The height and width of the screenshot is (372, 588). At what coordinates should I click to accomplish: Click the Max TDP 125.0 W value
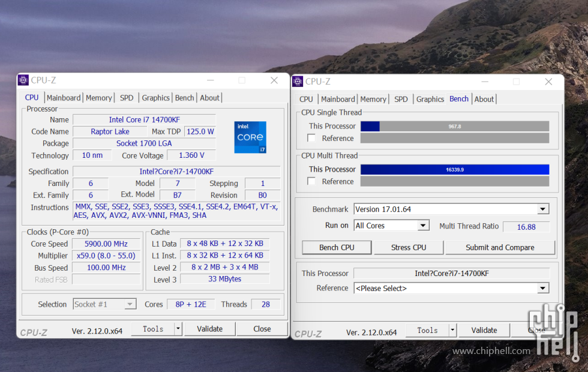coord(200,131)
